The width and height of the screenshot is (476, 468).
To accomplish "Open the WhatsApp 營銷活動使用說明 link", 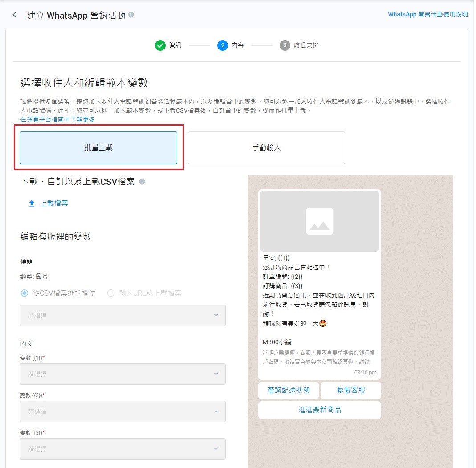I will coord(428,15).
